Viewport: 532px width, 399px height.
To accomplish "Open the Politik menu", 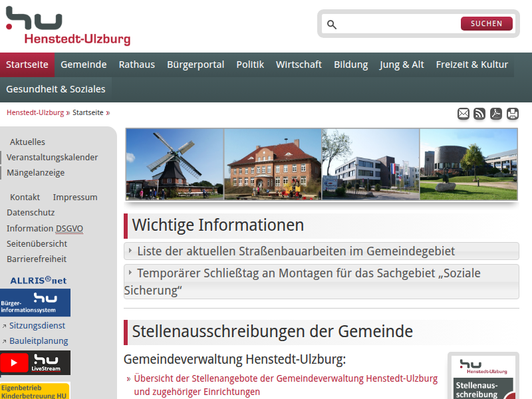I will coord(250,65).
